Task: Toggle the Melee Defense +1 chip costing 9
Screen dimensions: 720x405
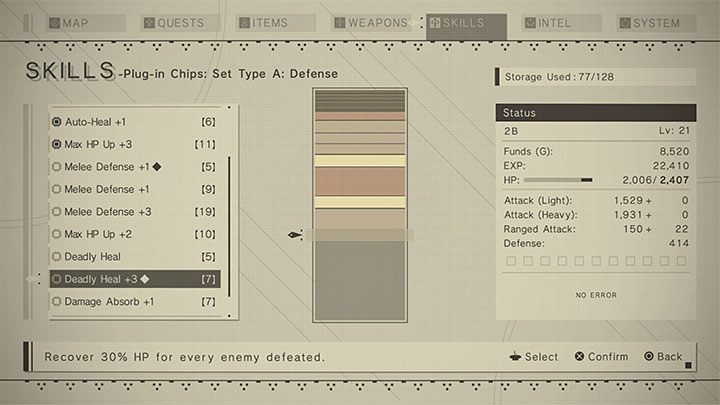Action: pyautogui.click(x=56, y=189)
